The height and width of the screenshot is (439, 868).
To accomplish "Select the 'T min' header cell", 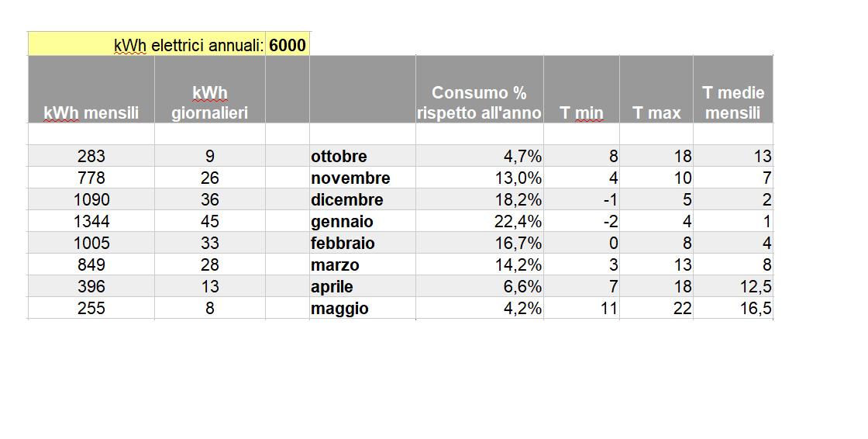I will tap(581, 89).
